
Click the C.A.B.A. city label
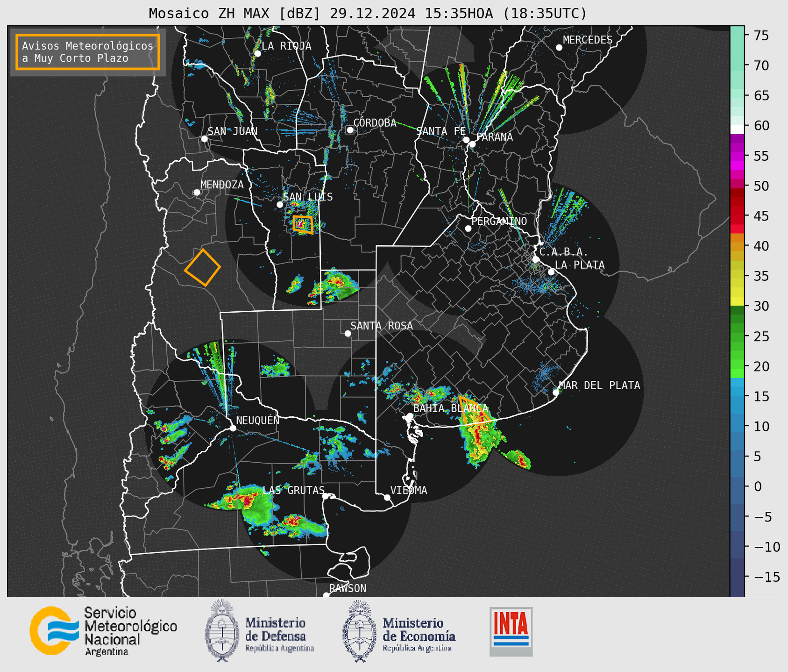pyautogui.click(x=564, y=252)
